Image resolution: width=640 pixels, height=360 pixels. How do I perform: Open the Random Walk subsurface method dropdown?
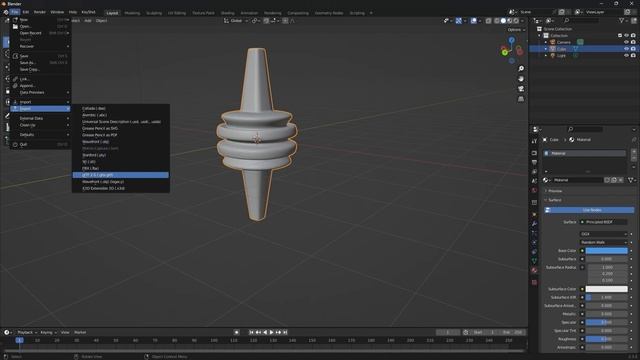point(603,242)
